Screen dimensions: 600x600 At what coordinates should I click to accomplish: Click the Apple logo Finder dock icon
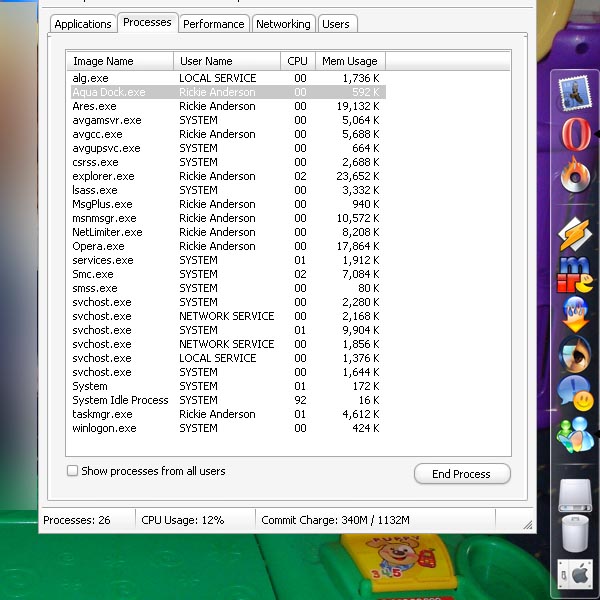[x=575, y=575]
